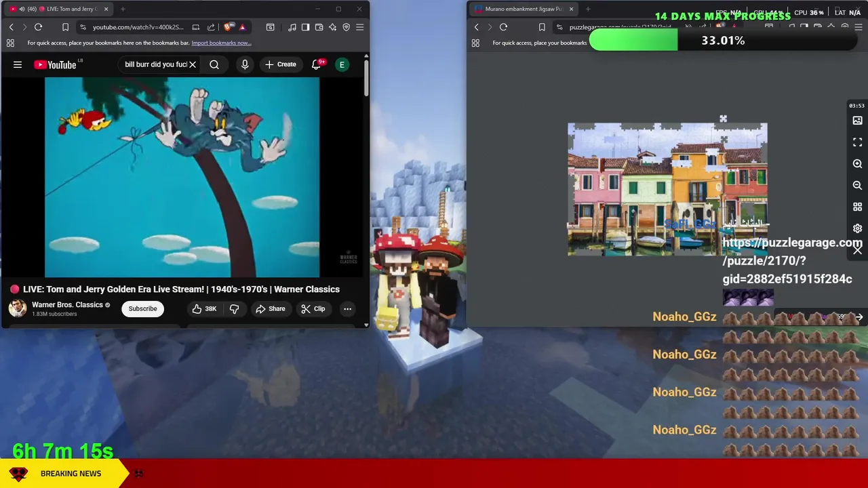Reload the YouTube page
Image resolution: width=868 pixels, height=488 pixels.
click(38, 27)
